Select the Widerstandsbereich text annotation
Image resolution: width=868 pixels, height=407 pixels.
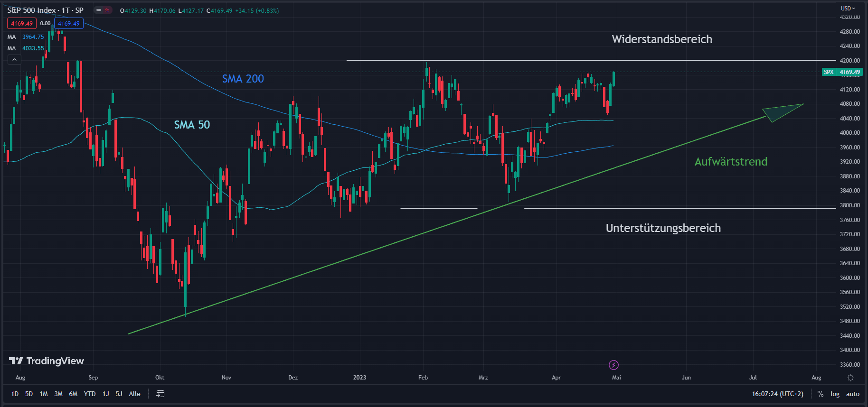(x=662, y=39)
